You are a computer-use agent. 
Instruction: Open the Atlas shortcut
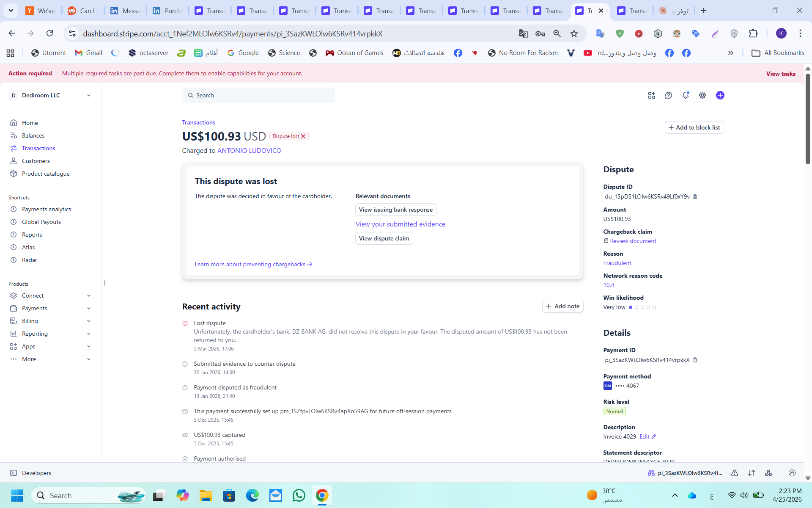28,247
